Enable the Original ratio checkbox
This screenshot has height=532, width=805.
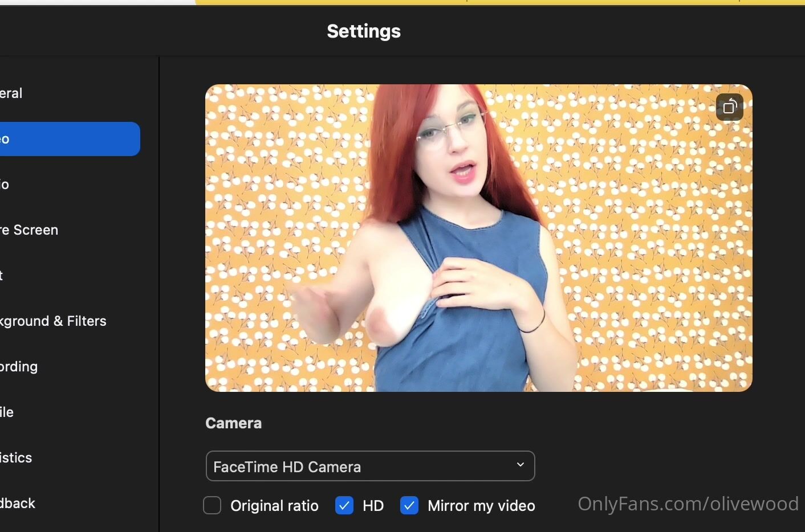pyautogui.click(x=212, y=505)
